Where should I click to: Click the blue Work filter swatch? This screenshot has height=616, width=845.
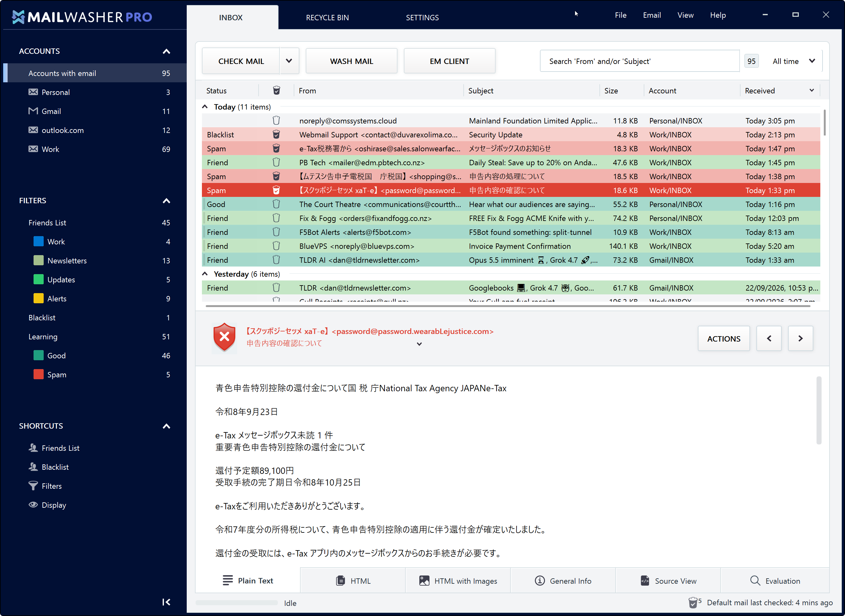pyautogui.click(x=38, y=241)
